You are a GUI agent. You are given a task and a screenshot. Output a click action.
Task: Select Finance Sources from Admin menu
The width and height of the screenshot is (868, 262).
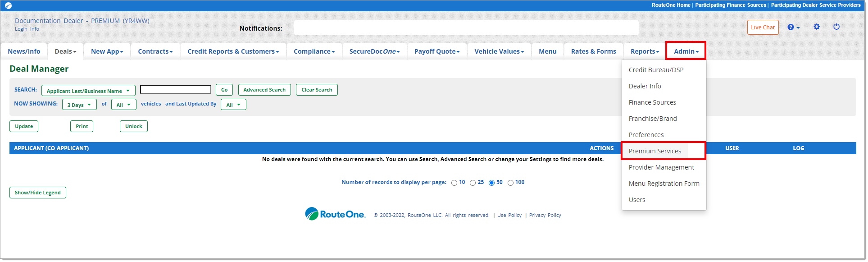point(664,102)
